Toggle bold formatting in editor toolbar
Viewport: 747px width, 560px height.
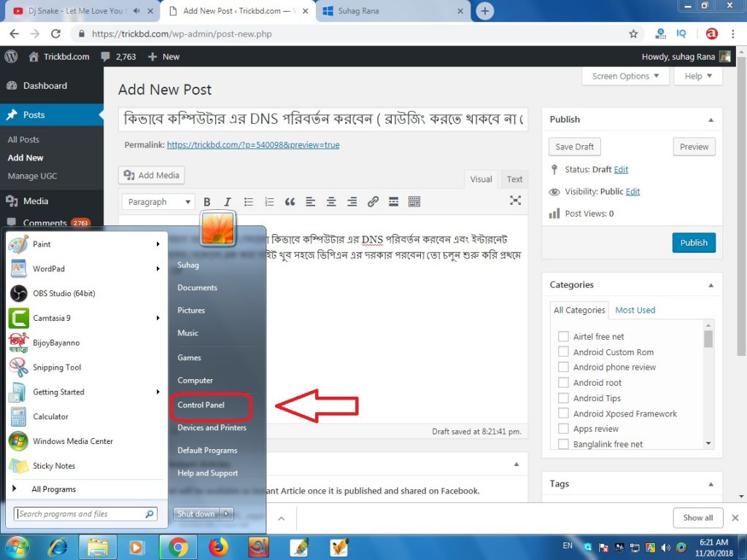click(x=206, y=202)
